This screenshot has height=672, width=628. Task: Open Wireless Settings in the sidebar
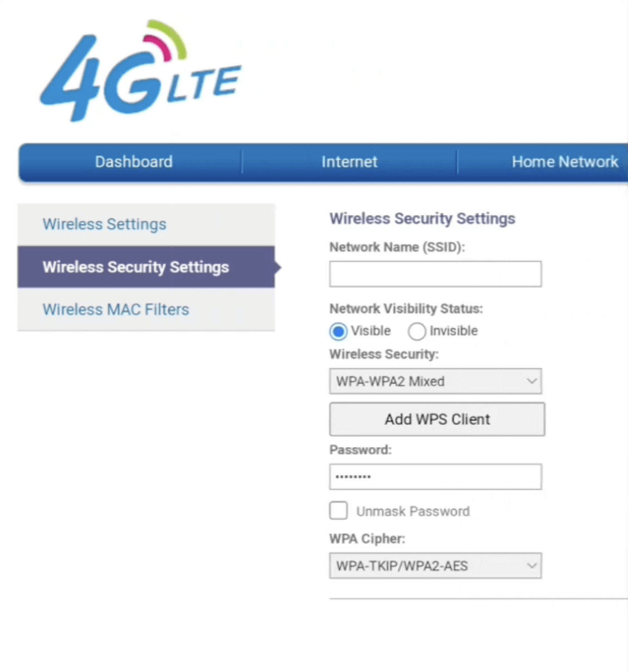105,224
